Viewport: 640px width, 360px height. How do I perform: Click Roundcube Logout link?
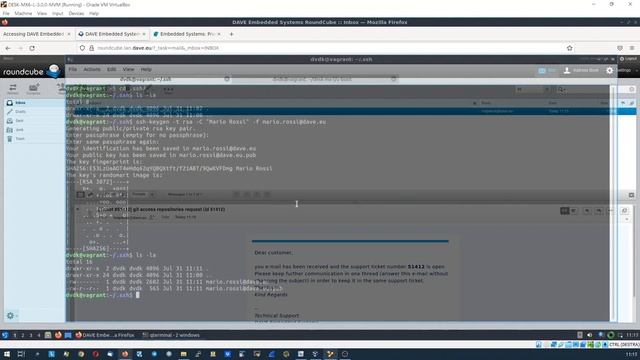pos(628,59)
